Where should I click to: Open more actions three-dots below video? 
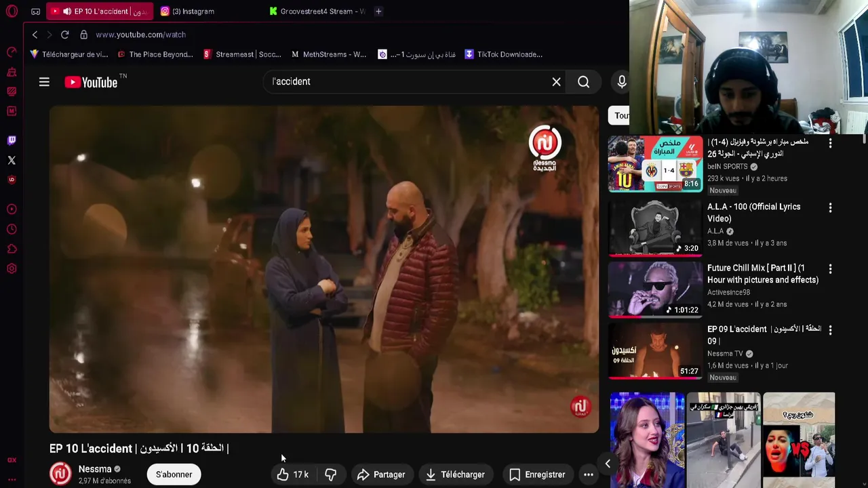point(589,474)
